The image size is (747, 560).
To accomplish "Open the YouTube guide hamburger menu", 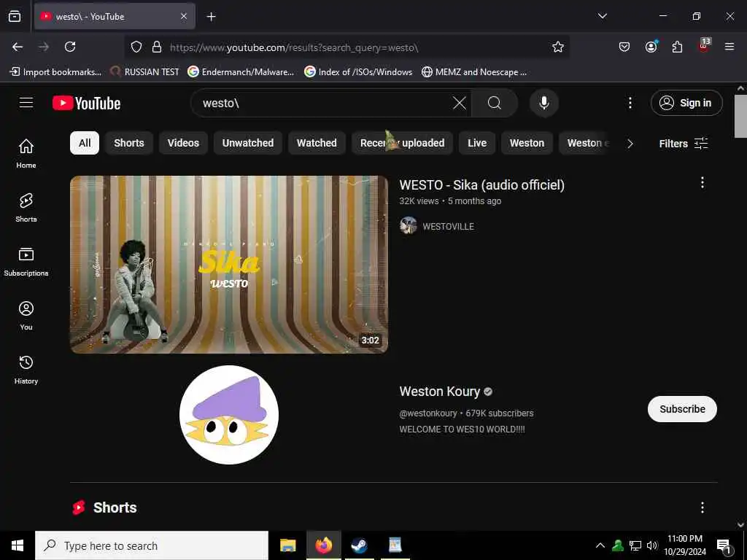I will pos(26,103).
